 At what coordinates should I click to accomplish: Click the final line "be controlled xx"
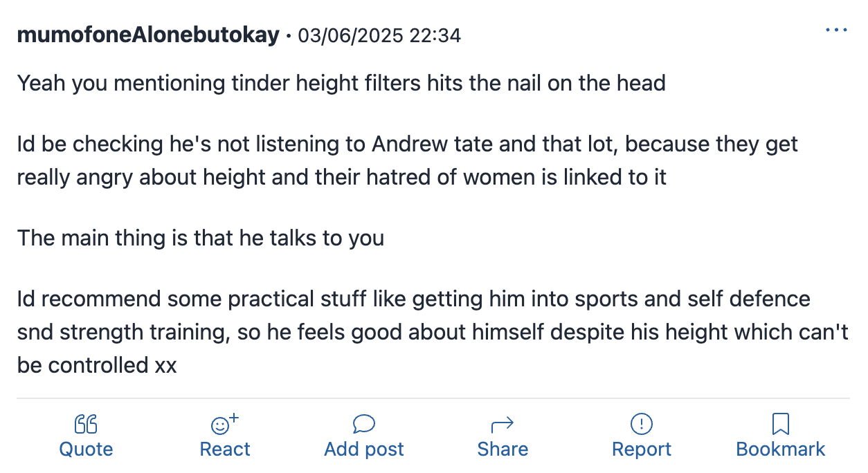tap(97, 365)
